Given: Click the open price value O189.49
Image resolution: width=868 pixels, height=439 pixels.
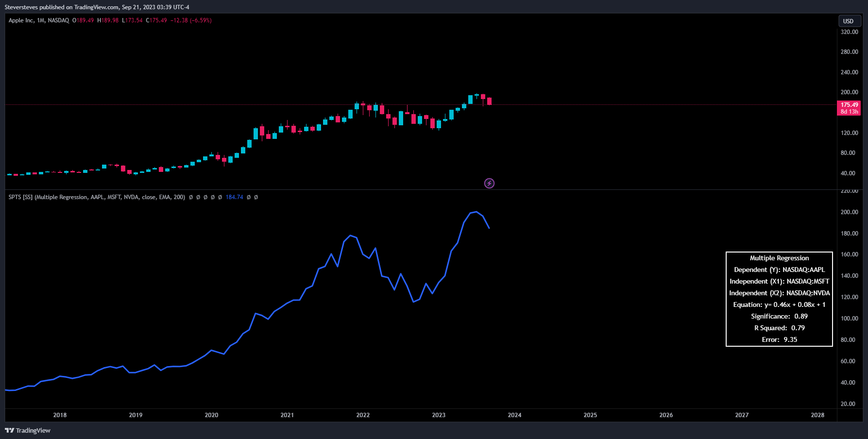Looking at the screenshot, I should click(83, 20).
